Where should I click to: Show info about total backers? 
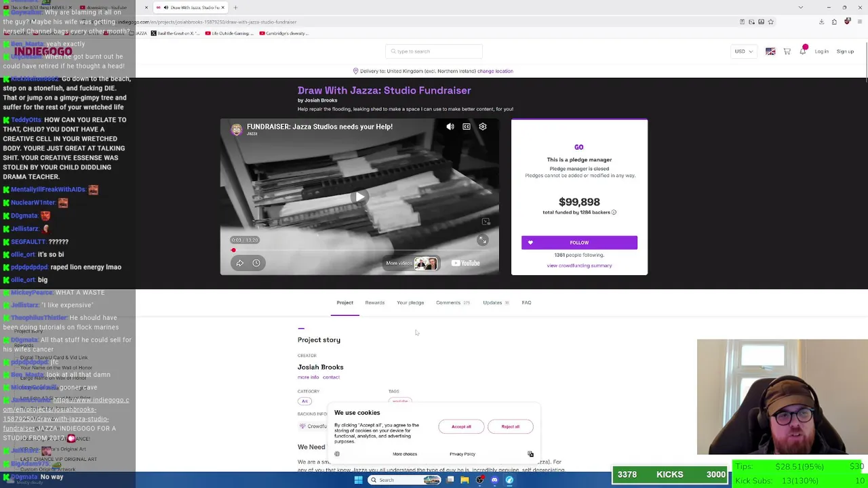click(614, 213)
